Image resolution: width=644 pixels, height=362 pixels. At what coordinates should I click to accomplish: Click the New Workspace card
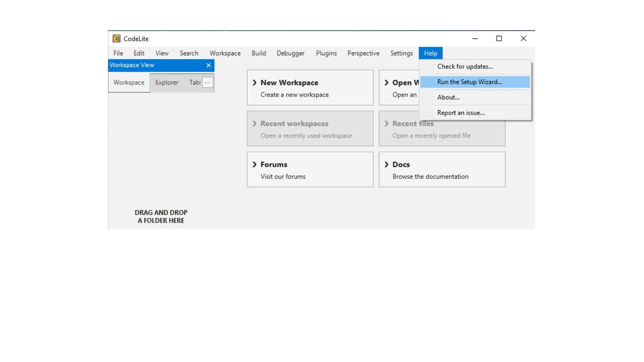[310, 87]
